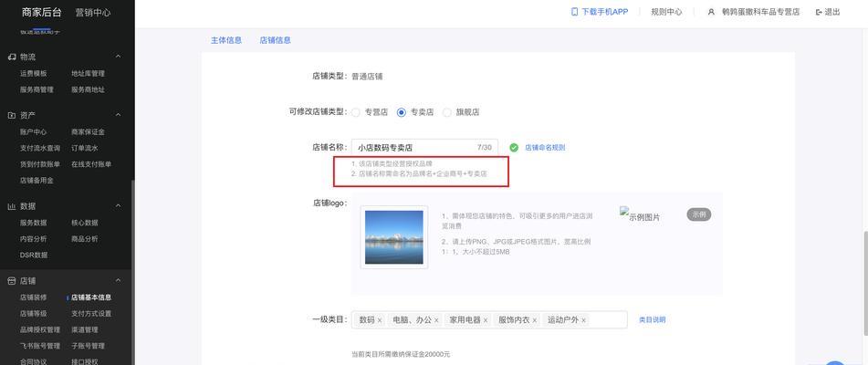Image resolution: width=868 pixels, height=365 pixels.
Task: Open the 店铺命名规则 link
Action: tap(545, 147)
